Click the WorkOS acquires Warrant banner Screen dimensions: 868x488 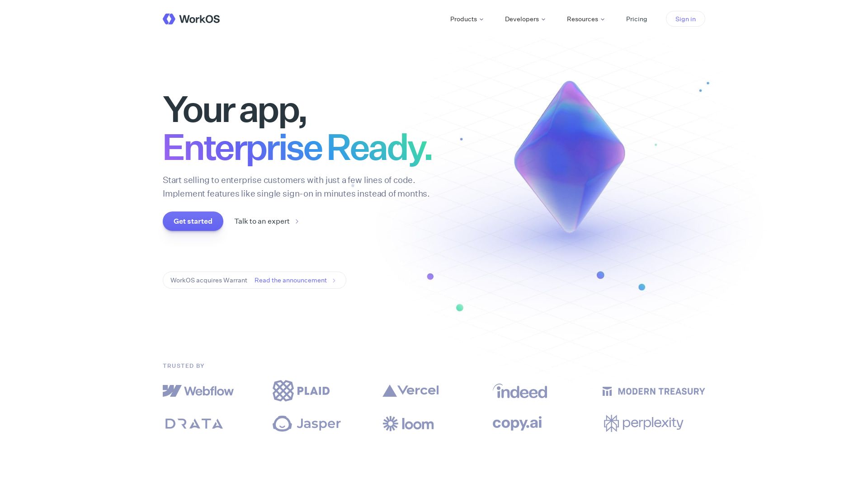[x=253, y=280]
